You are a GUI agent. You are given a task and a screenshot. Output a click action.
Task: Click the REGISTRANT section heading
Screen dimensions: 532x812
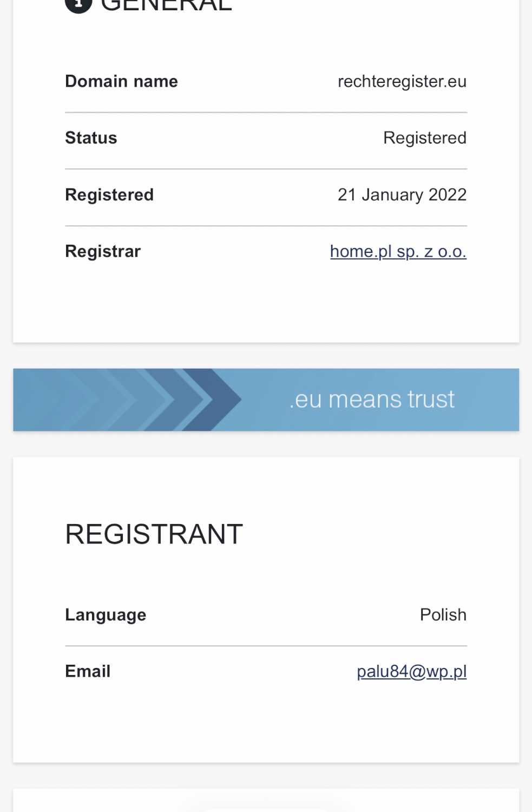154,534
